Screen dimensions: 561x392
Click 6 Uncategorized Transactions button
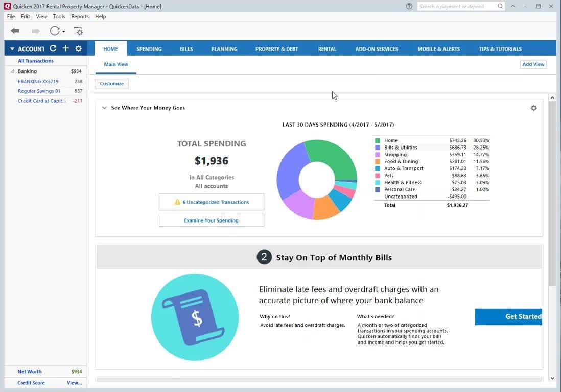212,202
